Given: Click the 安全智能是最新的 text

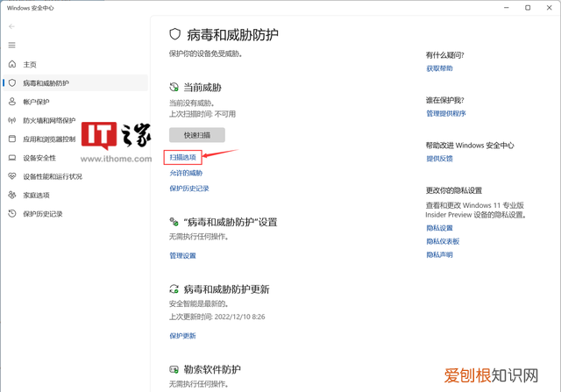Looking at the screenshot, I should click(x=199, y=304).
